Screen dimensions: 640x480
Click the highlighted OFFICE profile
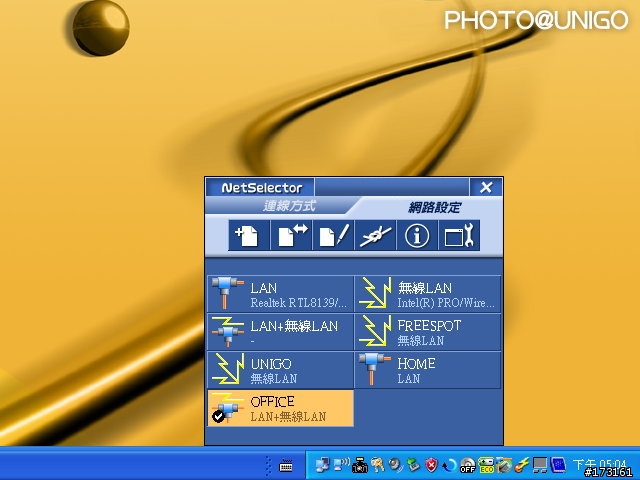point(280,408)
